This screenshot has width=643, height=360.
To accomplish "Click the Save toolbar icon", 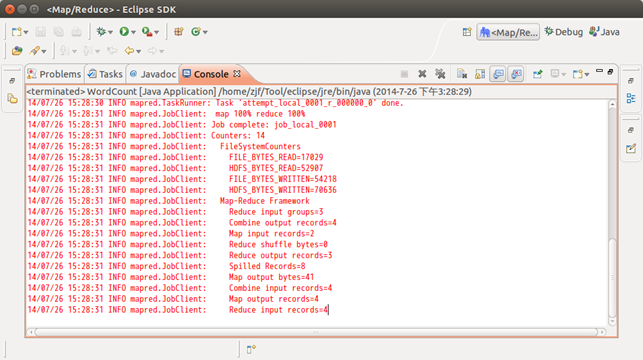I will 40,32.
